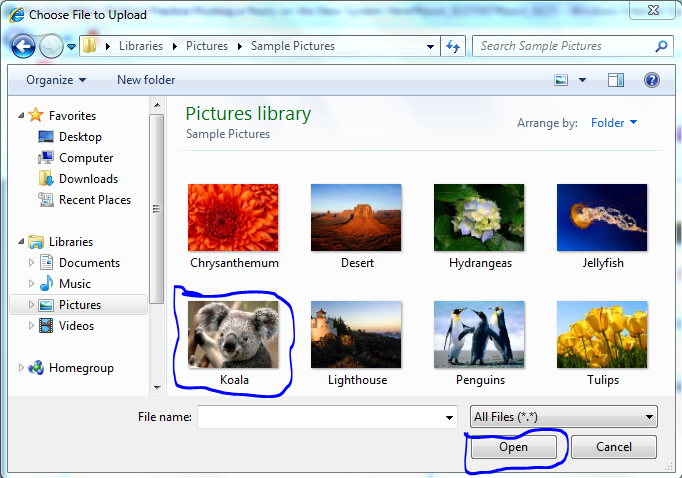Image resolution: width=682 pixels, height=478 pixels.
Task: Select the Jellyfish picture thumbnail
Action: pyautogui.click(x=602, y=218)
